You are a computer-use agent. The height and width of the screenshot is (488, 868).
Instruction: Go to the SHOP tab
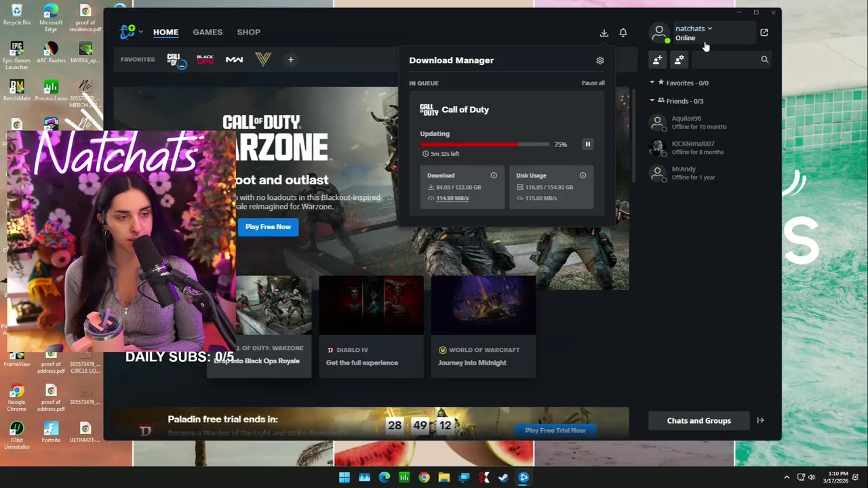pos(248,32)
